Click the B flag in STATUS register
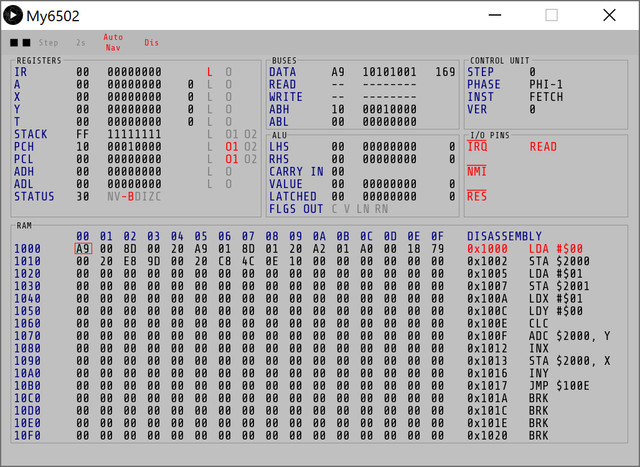Image resolution: width=640 pixels, height=467 pixels. 130,196
